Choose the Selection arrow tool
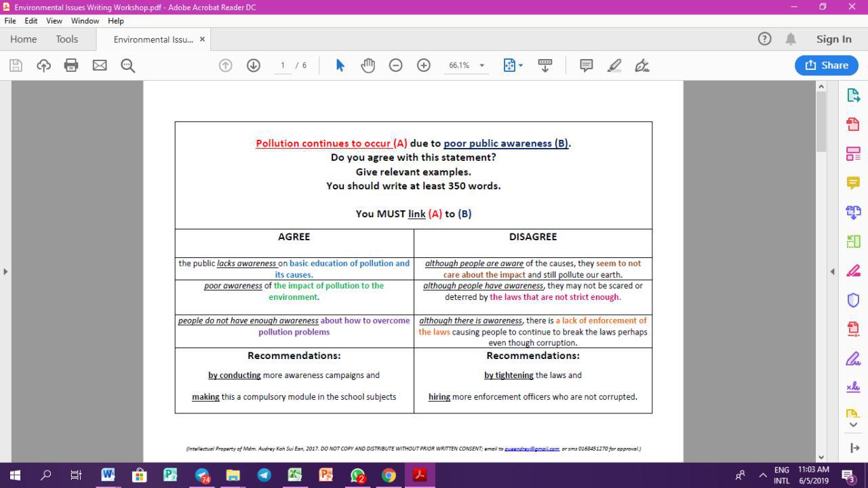This screenshot has height=488, width=868. click(340, 65)
